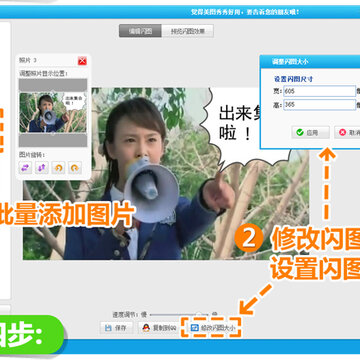The image size is (360, 360).
Task: Apply size with the 应用 button
Action: [310, 132]
